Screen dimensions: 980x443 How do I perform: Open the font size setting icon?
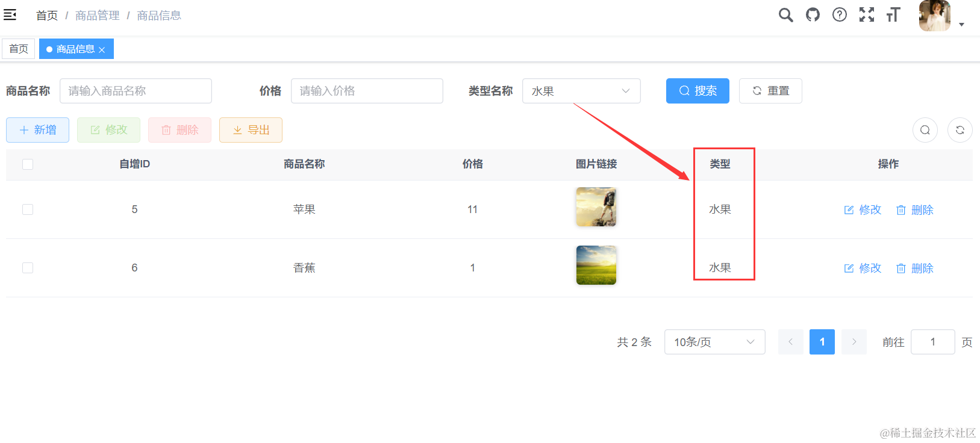click(893, 15)
